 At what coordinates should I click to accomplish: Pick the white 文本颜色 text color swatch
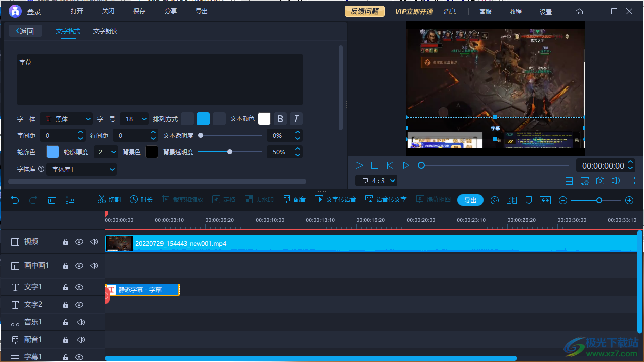click(x=264, y=119)
